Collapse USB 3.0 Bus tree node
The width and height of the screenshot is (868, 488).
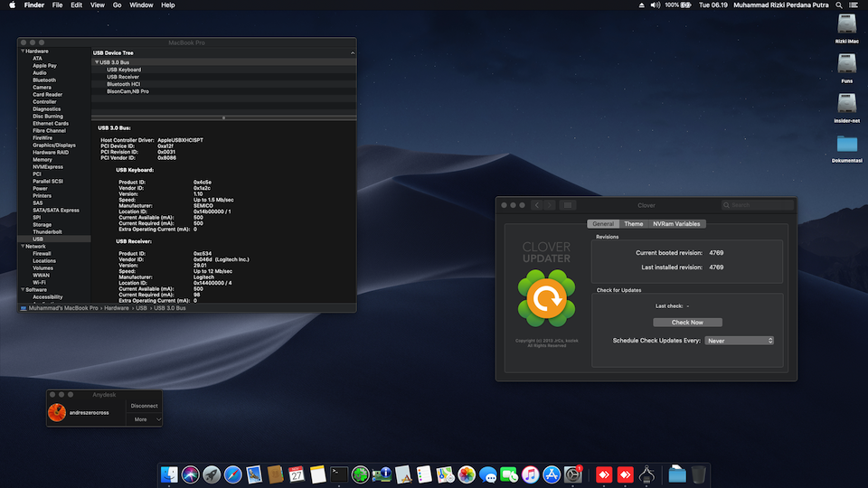click(x=97, y=62)
